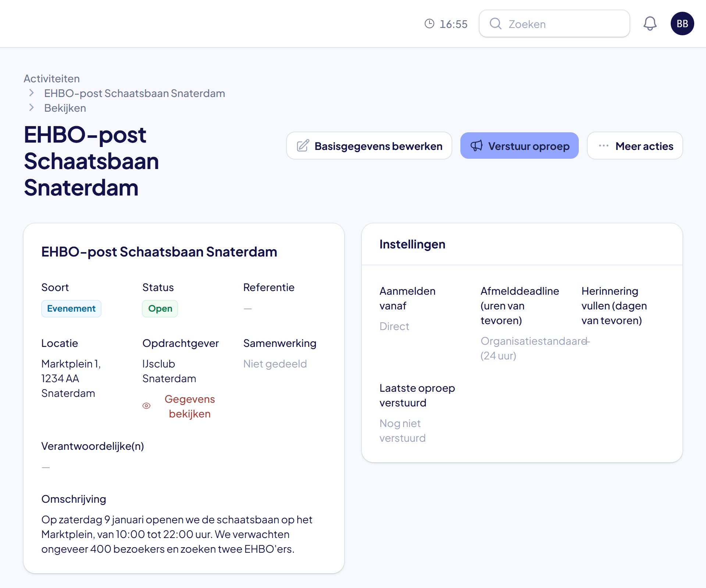
Task: Click the large page title heading
Action: [91, 161]
